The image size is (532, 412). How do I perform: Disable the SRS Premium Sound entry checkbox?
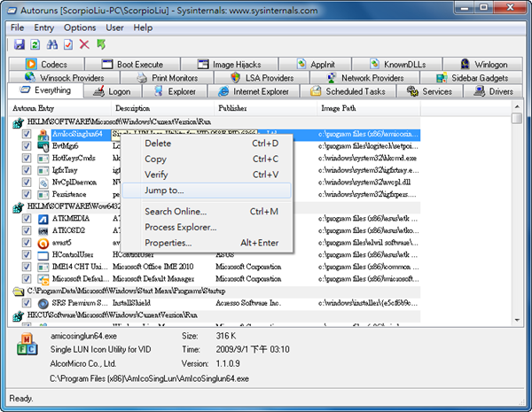point(27,302)
